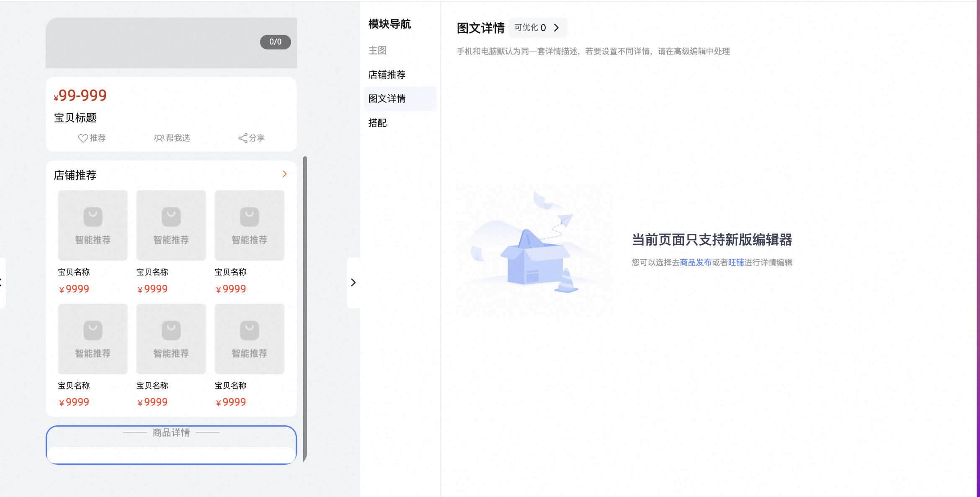Click the 当前页面只支持新版编辑器 message
This screenshot has height=497, width=980.
[x=712, y=240]
